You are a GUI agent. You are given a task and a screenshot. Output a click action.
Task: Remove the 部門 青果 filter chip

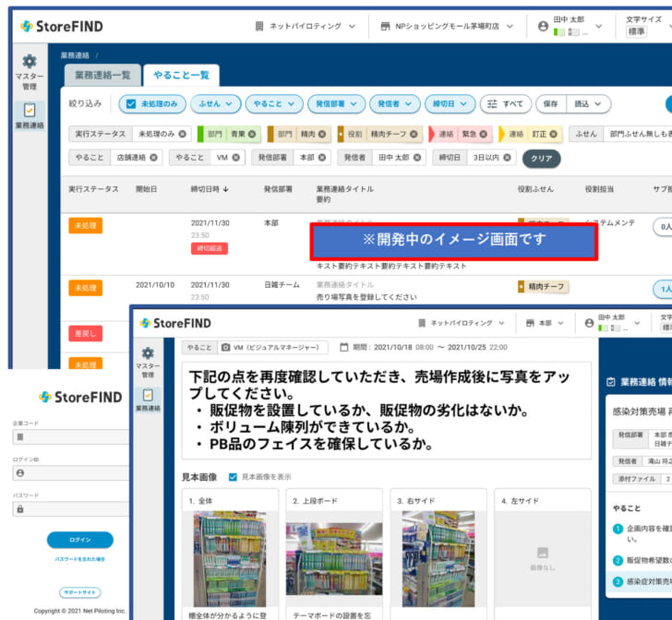tap(252, 134)
